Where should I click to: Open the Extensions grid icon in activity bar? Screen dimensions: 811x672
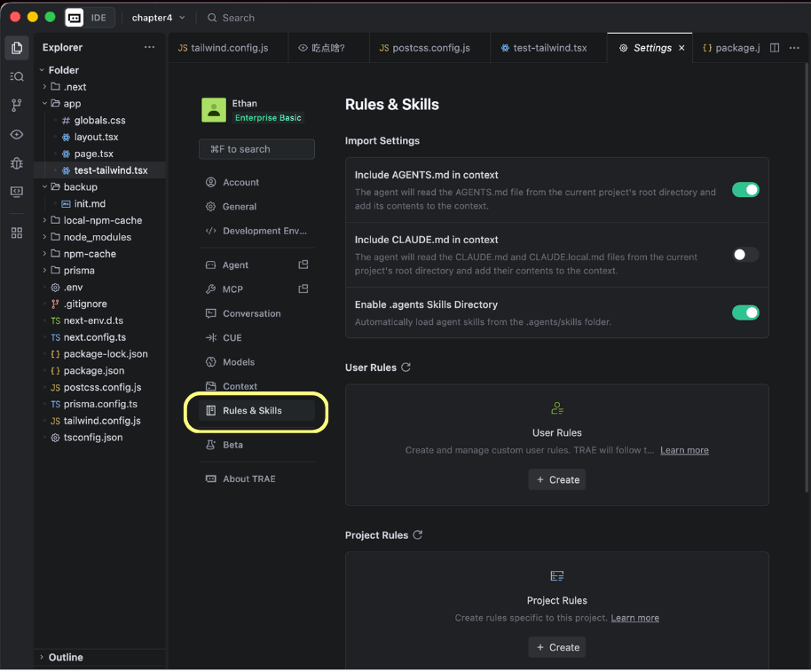17,233
